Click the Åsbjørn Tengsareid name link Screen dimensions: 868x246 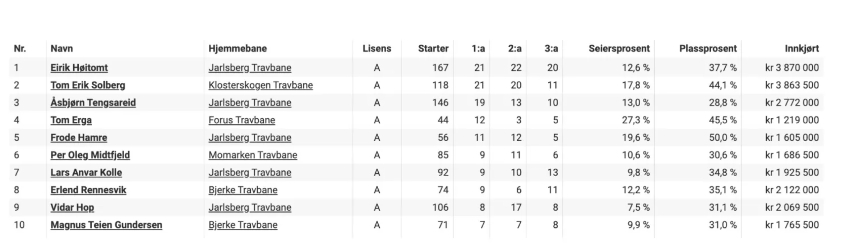pos(93,102)
